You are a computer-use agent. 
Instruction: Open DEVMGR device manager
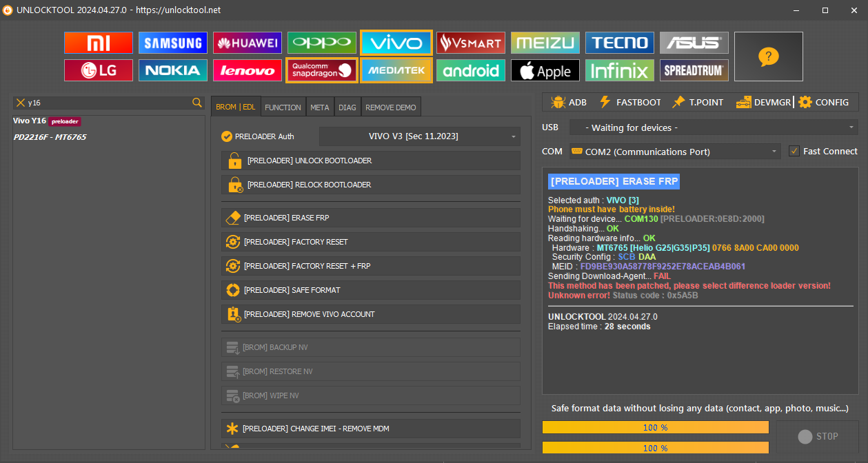[763, 102]
